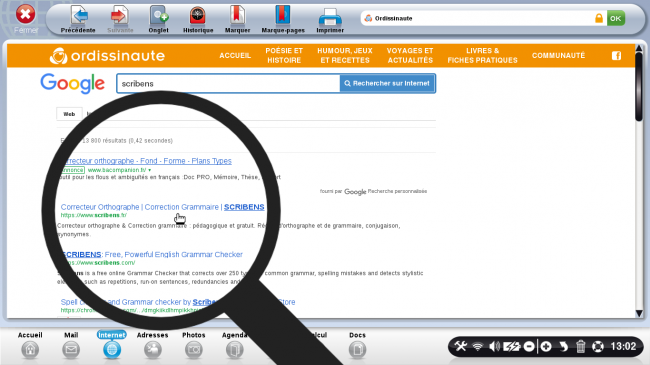Open Photos camera in dock

pyautogui.click(x=194, y=346)
